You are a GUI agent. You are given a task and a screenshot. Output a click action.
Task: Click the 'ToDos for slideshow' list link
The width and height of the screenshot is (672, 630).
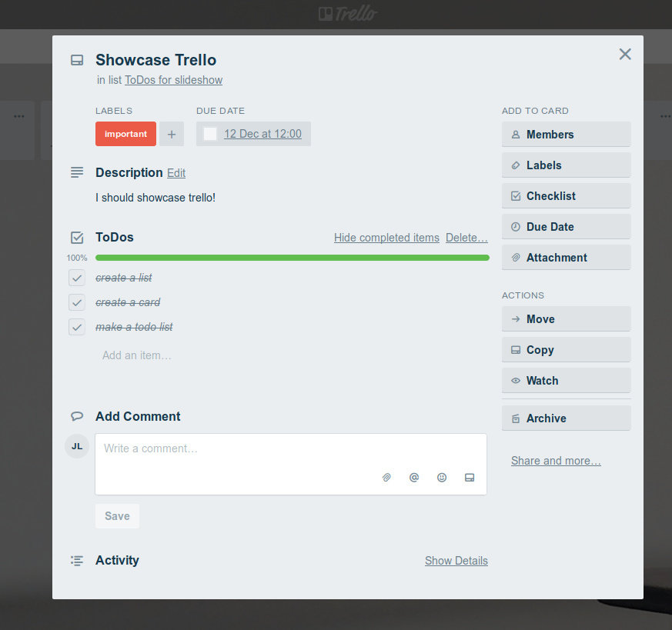(173, 80)
